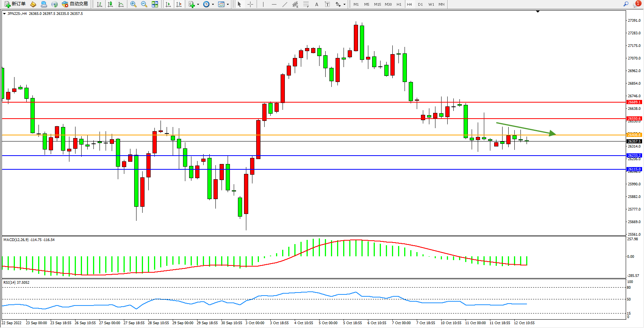The width and height of the screenshot is (644, 328).
Task: Switch chart to bar chart mode
Action: click(100, 4)
